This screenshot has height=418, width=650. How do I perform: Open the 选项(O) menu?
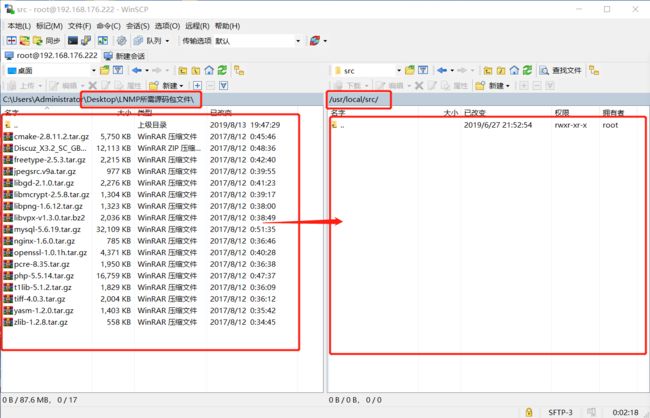pyautogui.click(x=167, y=26)
